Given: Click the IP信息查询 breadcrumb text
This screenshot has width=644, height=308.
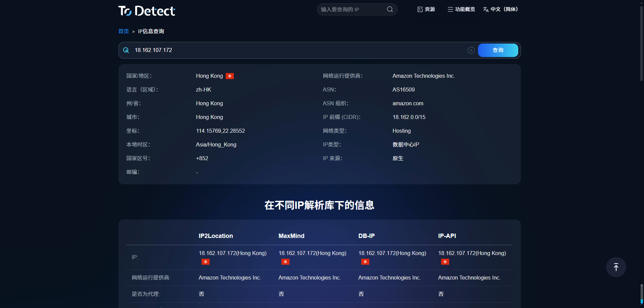Looking at the screenshot, I should [x=151, y=31].
